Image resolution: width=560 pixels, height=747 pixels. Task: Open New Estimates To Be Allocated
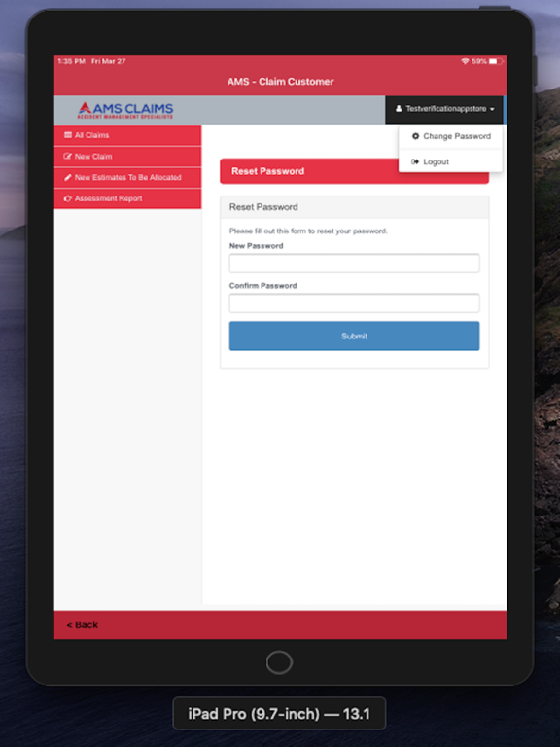127,177
